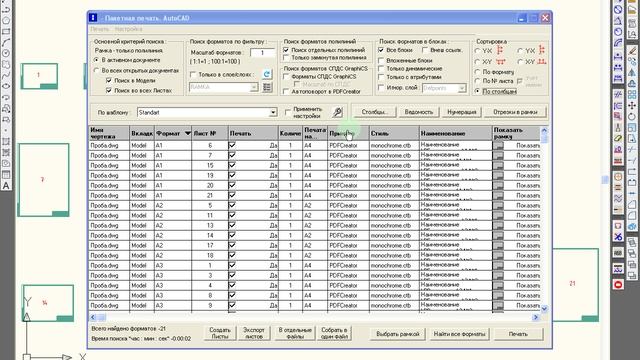The height and width of the screenshot is (360, 640).
Task: Open the Standart template dropdown
Action: coord(273,112)
